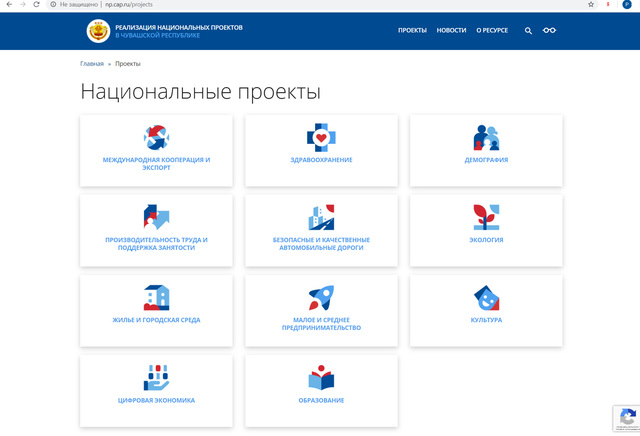640x436 pixels.
Task: Click the rocket icon for small business
Action: click(x=321, y=297)
